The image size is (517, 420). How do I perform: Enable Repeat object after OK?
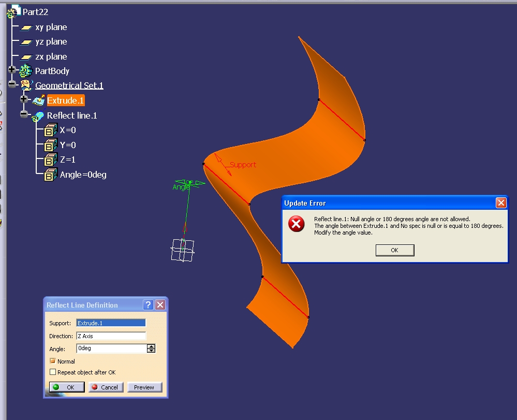pyautogui.click(x=53, y=372)
